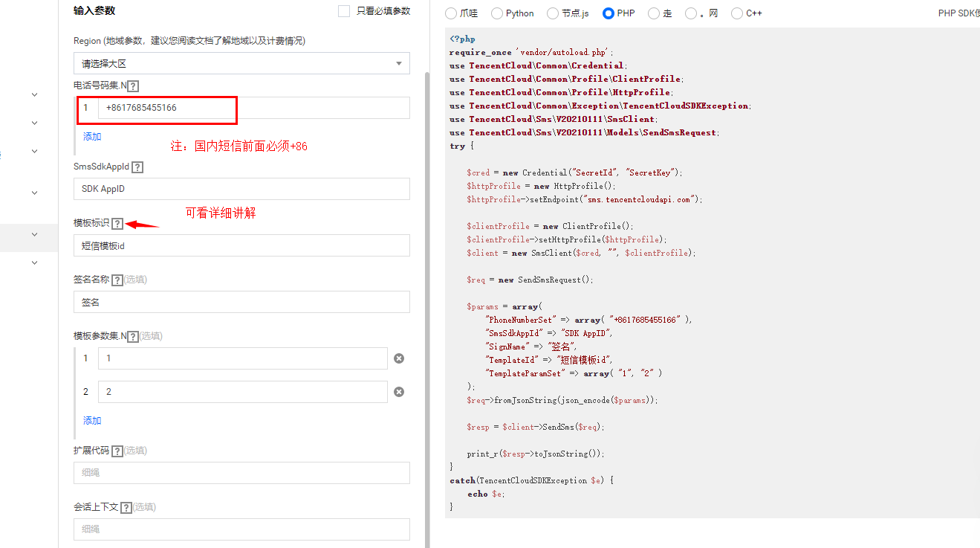Remove template parameter row 1
This screenshot has height=548, width=980.
399,358
